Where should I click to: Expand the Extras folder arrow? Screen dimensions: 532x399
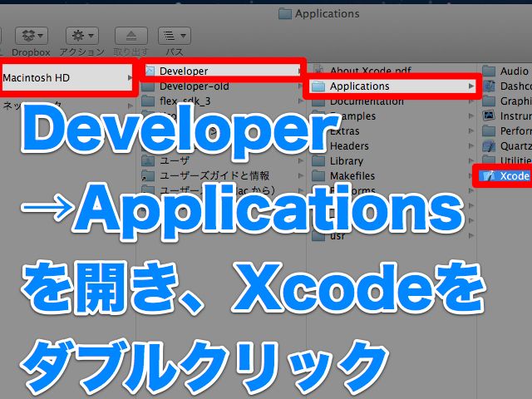pos(471,131)
